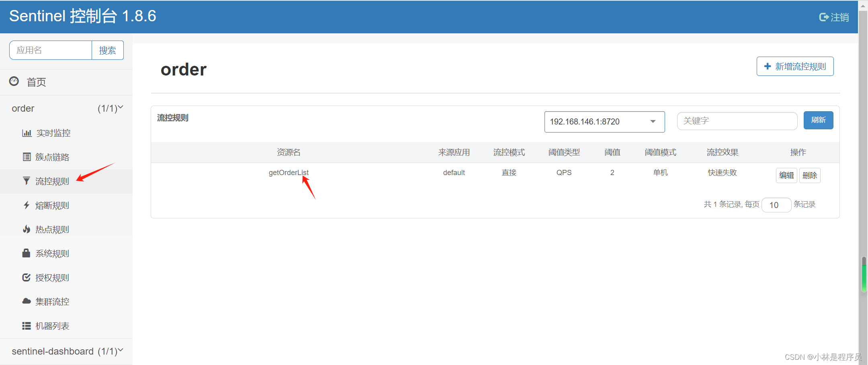Focus the 应用名 search field
This screenshot has height=365, width=868.
click(x=51, y=50)
